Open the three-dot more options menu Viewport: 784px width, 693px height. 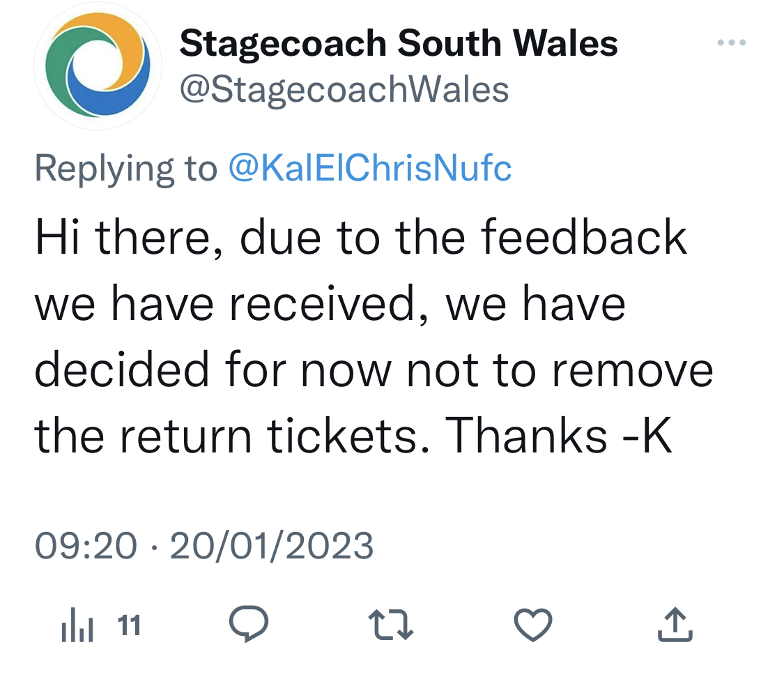(732, 43)
